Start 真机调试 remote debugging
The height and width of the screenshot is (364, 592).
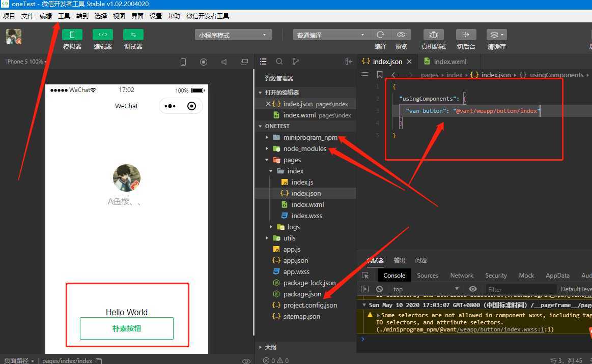(433, 35)
